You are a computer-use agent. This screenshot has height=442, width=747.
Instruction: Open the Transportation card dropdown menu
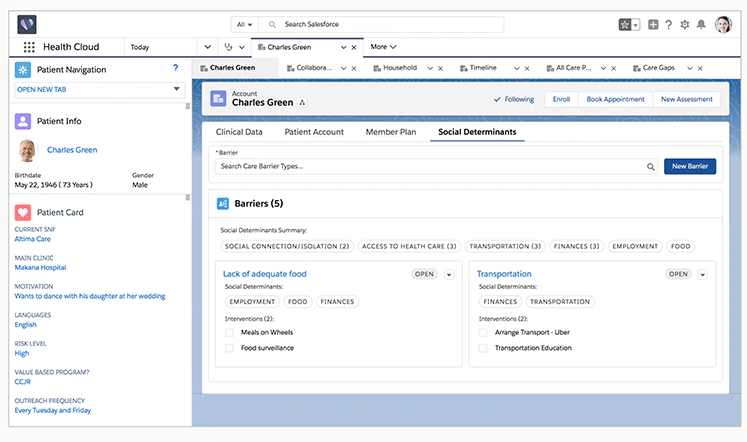click(x=703, y=275)
